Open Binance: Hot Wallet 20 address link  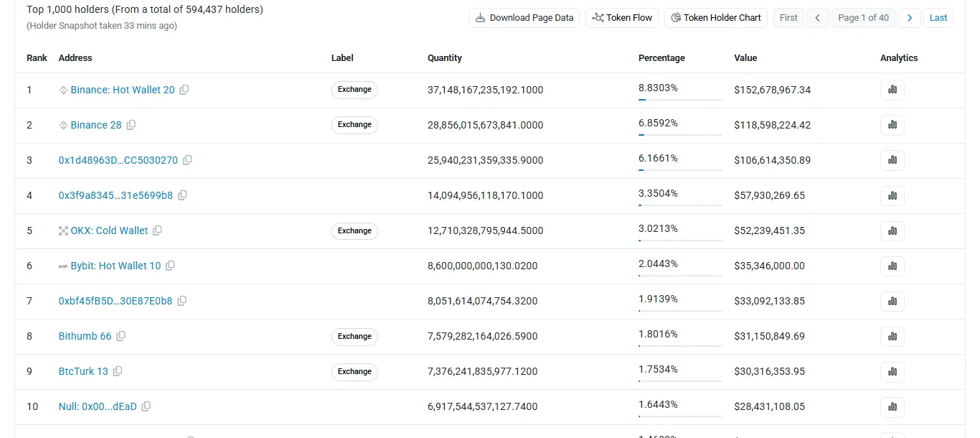coord(123,90)
